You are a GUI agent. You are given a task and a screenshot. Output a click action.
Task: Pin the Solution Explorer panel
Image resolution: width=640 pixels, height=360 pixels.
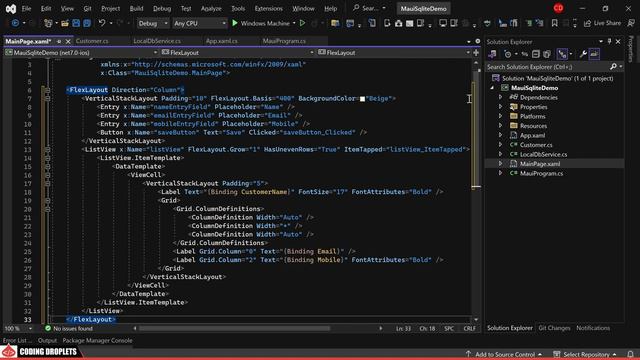(x=609, y=42)
